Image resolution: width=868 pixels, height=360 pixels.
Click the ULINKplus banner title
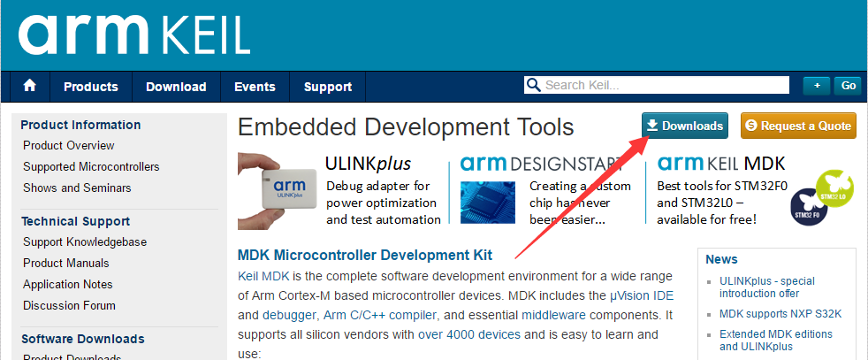pos(368,164)
